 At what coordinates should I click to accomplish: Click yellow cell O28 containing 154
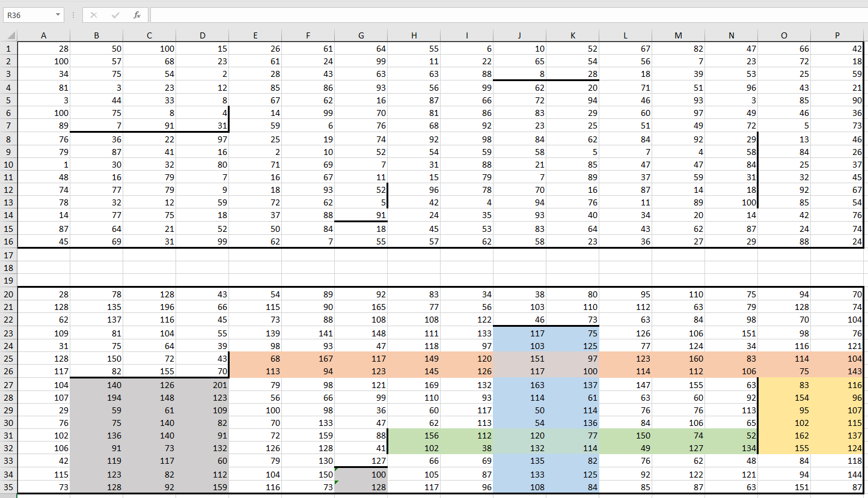click(784, 398)
